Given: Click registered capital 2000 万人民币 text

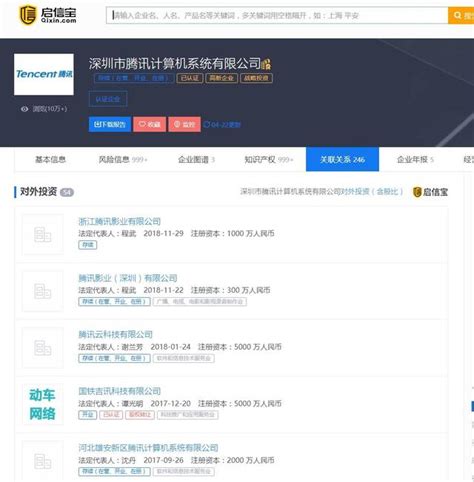Looking at the screenshot, I should pos(251,460).
